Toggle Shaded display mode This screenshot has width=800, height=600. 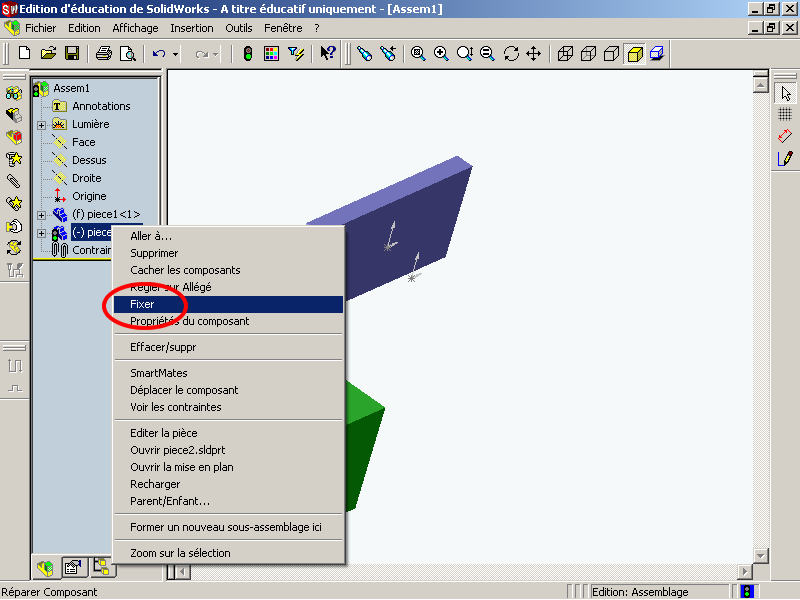(x=635, y=53)
